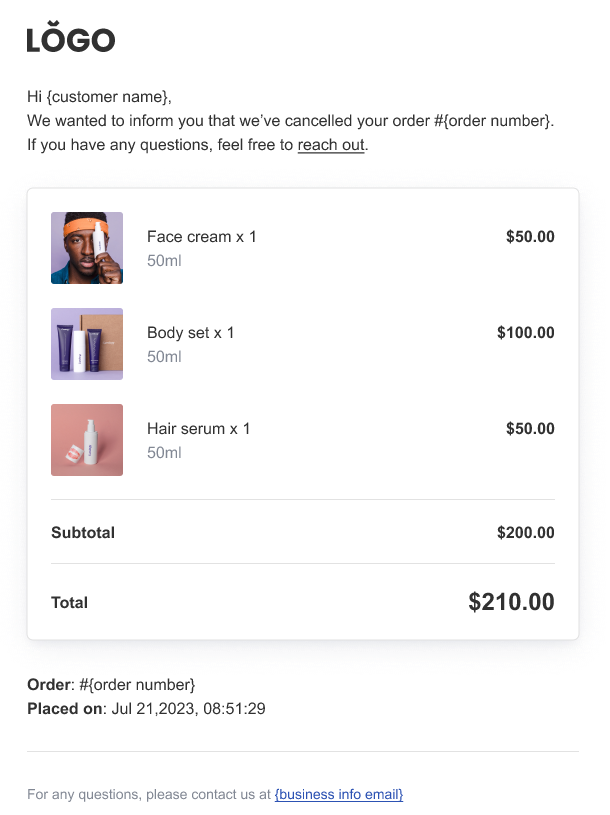Click the 50ml text under Face cream
The image size is (610, 815).
(164, 261)
